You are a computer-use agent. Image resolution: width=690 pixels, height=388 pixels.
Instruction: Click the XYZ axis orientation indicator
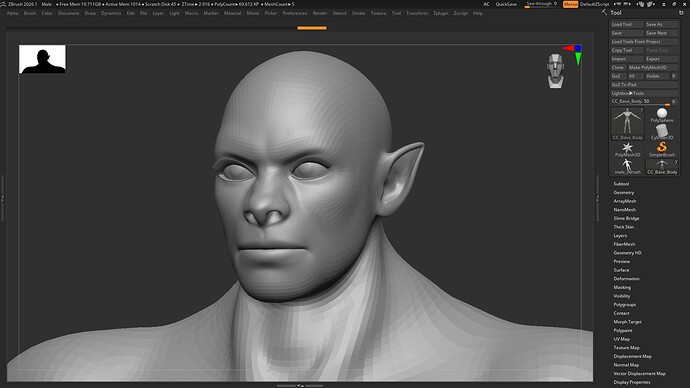(574, 54)
